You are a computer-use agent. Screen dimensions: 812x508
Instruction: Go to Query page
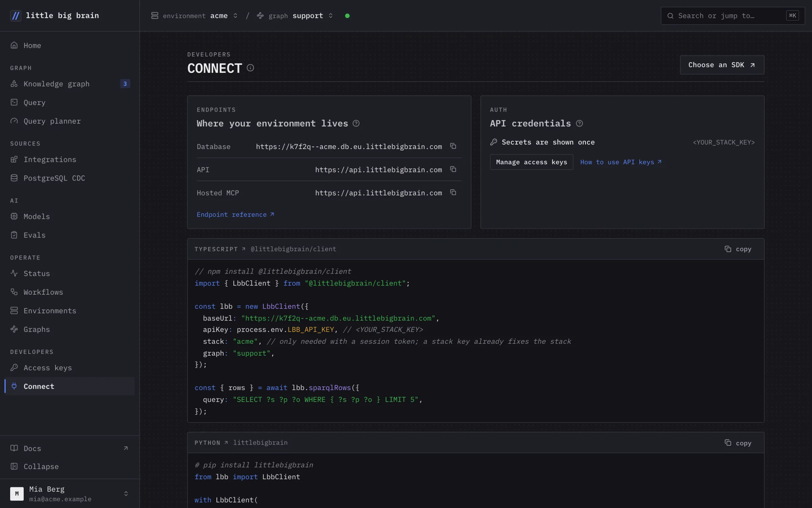pyautogui.click(x=70, y=102)
